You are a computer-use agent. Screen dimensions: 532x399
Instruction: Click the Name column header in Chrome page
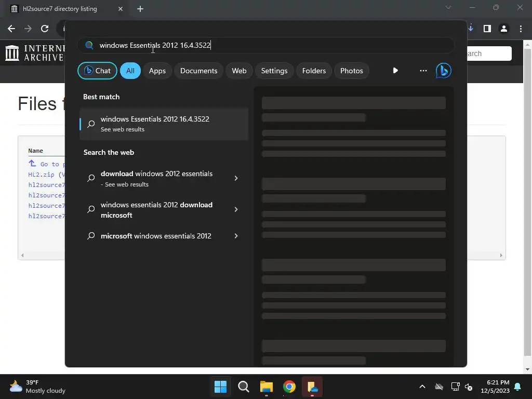click(36, 151)
